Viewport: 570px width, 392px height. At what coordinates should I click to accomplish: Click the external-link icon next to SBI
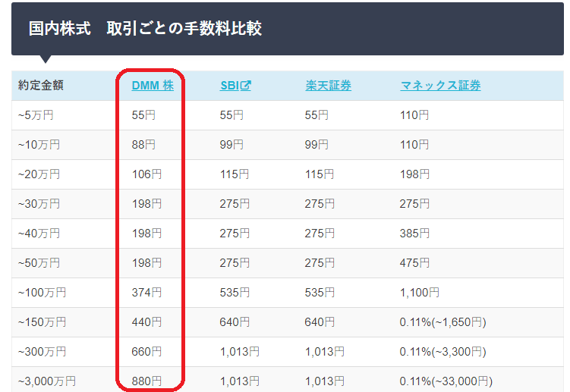click(x=246, y=86)
